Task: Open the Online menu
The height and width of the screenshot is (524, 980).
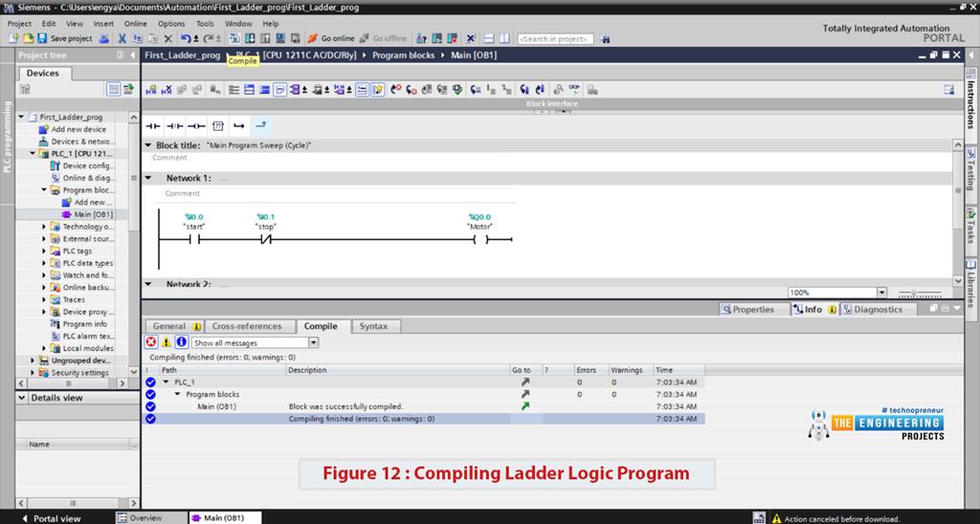Action: point(136,24)
